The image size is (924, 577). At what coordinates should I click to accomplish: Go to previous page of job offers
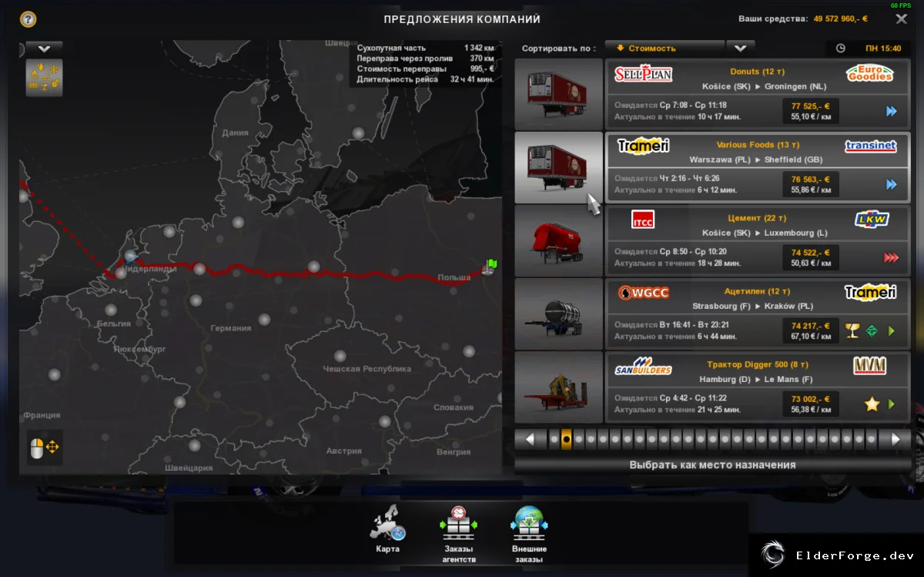[530, 440]
